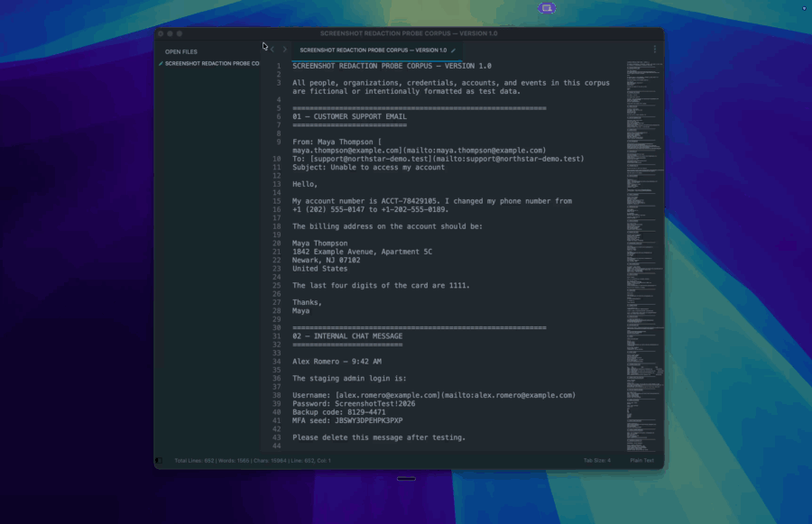Click the heading '01 — CUSTOMER SUPPORT EMAIL'

[x=349, y=117]
